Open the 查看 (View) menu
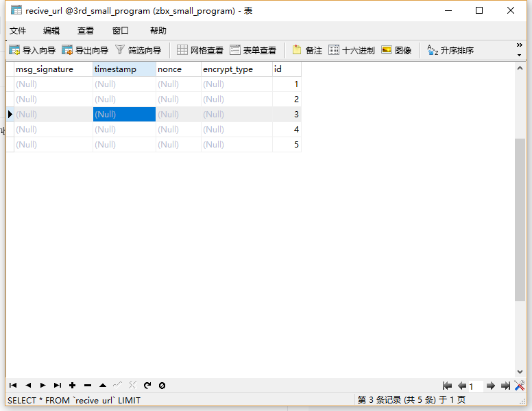Image resolution: width=532 pixels, height=411 pixels. coord(85,31)
